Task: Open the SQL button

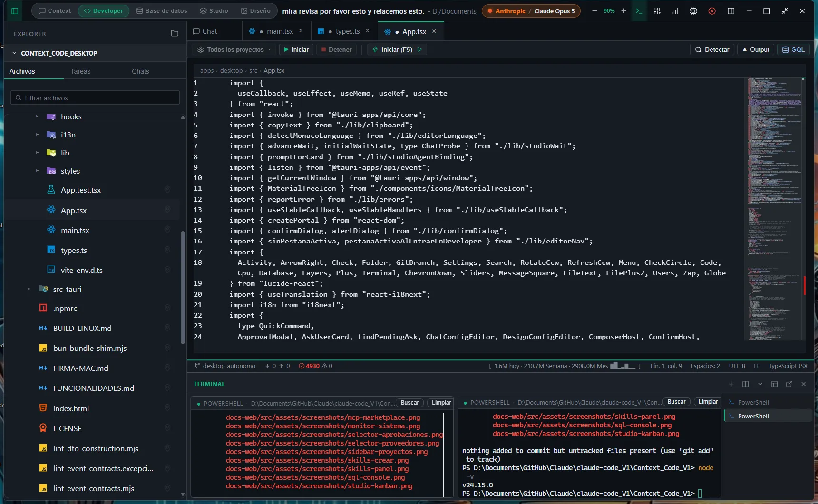Action: click(x=793, y=49)
